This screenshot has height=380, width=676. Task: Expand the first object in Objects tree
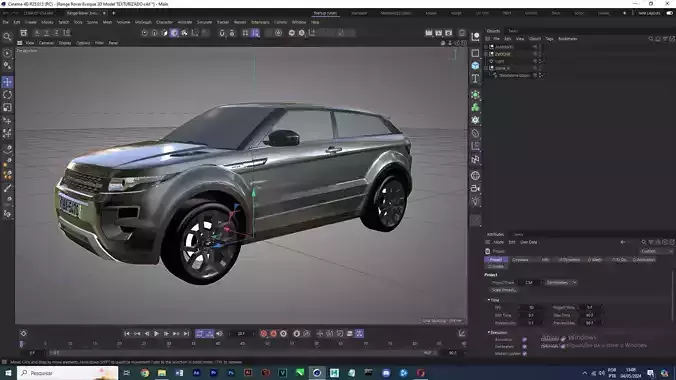click(x=486, y=47)
